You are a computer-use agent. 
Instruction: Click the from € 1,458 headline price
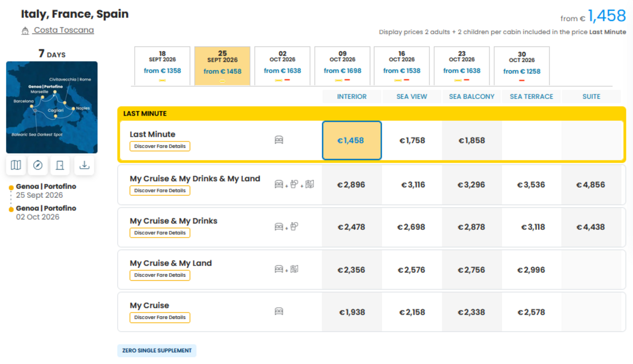593,16
